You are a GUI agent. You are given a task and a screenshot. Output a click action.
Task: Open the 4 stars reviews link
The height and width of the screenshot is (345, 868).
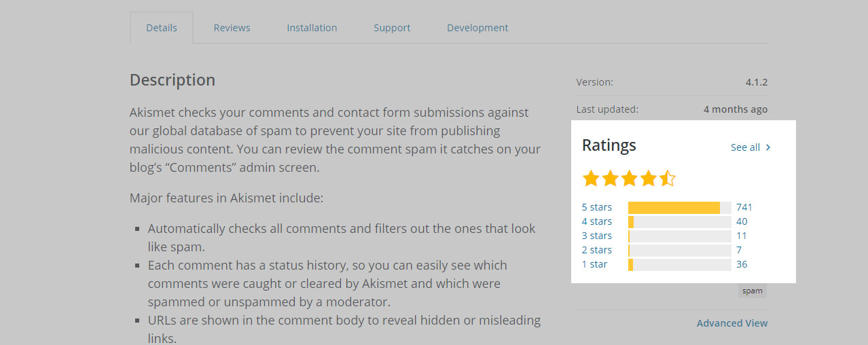pos(597,221)
